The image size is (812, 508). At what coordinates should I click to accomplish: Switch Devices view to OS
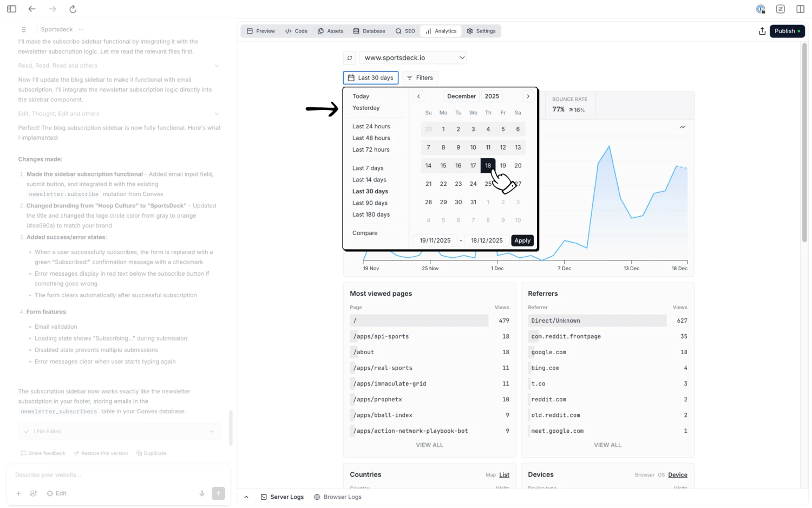tap(661, 475)
